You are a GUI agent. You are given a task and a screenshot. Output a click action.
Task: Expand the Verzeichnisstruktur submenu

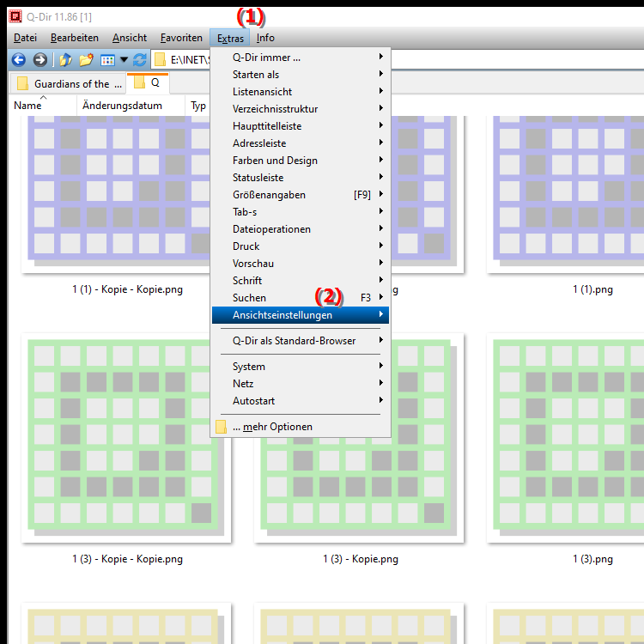(x=301, y=109)
